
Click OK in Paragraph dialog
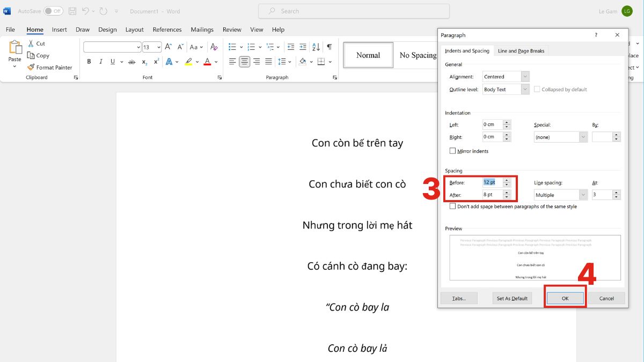pos(565,298)
